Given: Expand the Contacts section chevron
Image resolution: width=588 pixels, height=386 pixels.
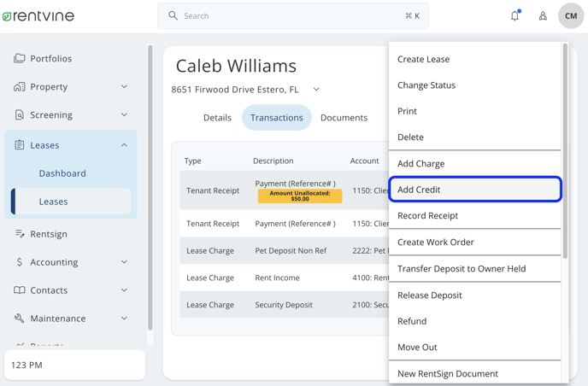Looking at the screenshot, I should (124, 290).
